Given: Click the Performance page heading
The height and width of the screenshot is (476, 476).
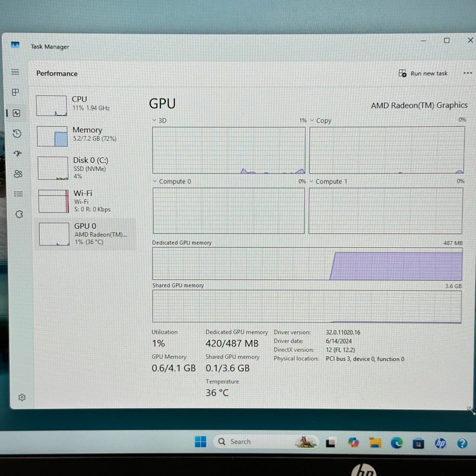Looking at the screenshot, I should (x=57, y=73).
